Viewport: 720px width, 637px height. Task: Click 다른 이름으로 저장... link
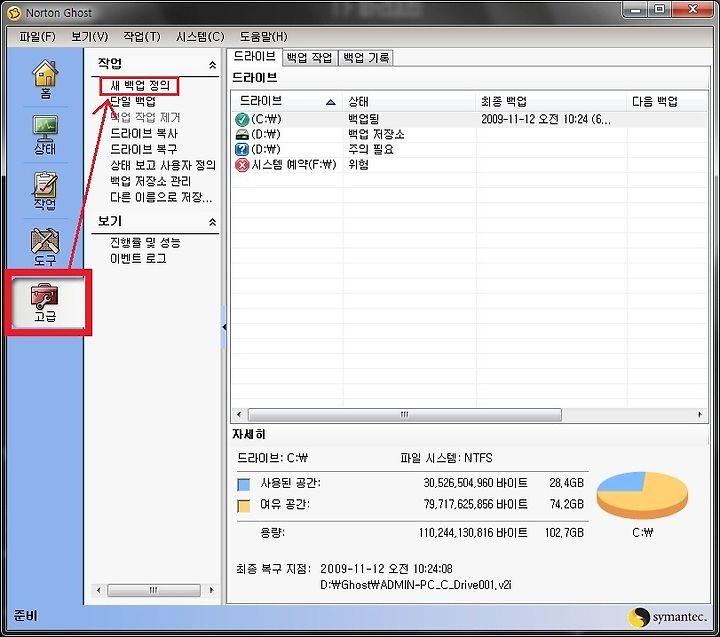click(161, 197)
